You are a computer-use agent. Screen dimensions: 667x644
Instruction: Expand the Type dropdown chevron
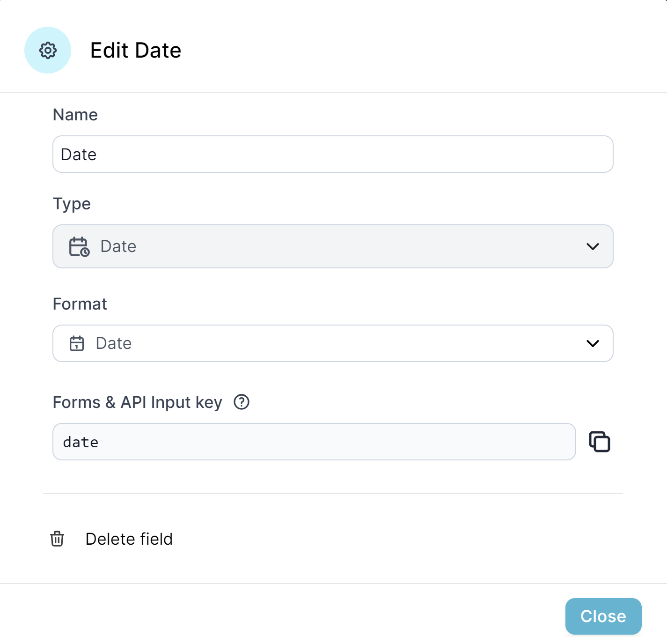point(593,246)
